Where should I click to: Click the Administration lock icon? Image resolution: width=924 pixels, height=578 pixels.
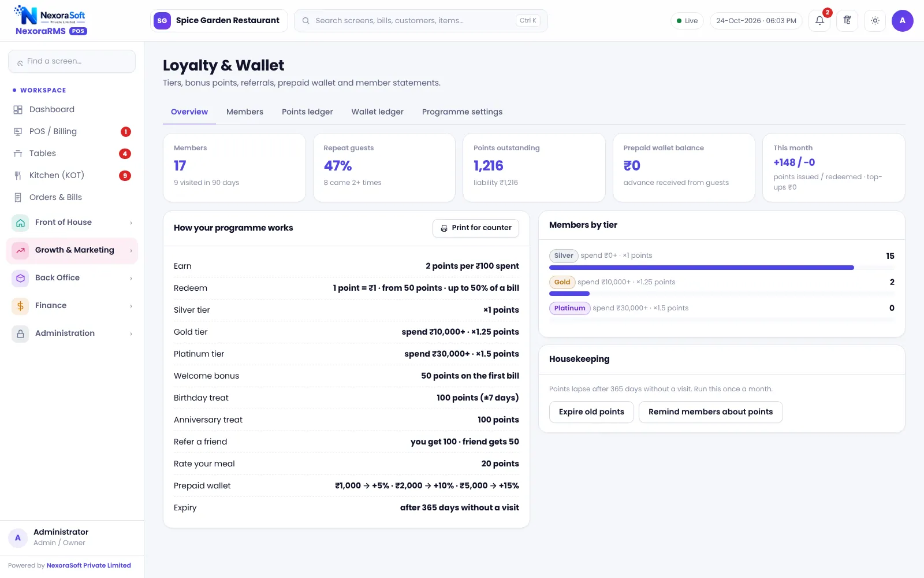pyautogui.click(x=20, y=334)
